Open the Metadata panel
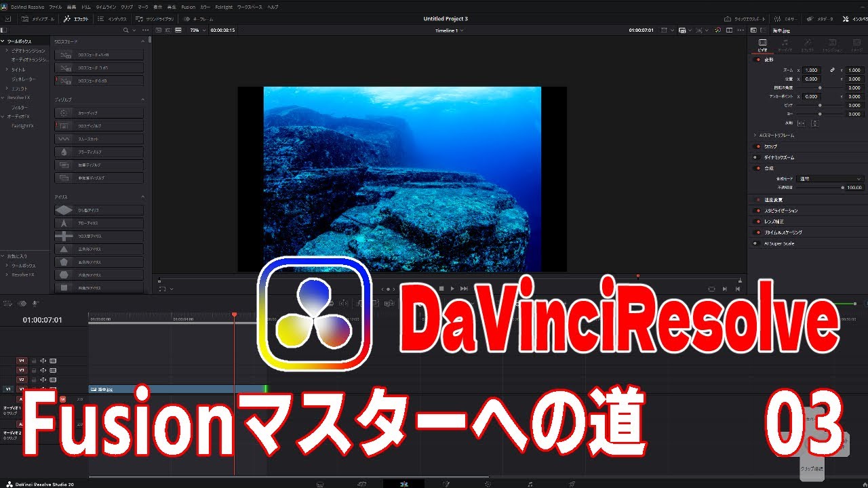The image size is (868, 488). point(821,19)
